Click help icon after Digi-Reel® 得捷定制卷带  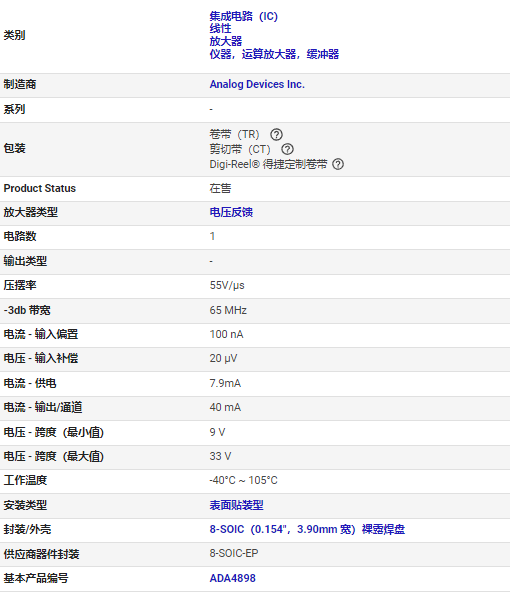[x=338, y=164]
